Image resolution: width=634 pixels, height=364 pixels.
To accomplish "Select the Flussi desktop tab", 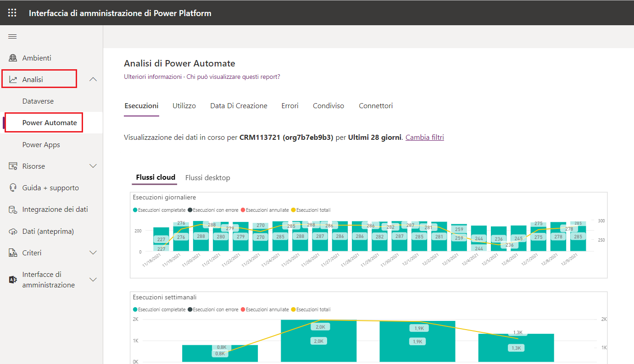I will [207, 178].
